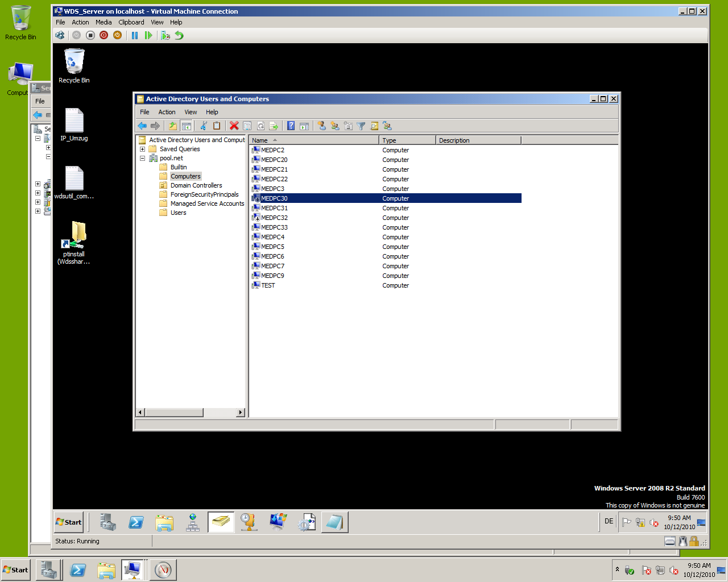
Task: Click the Find objects icon
Action: click(374, 126)
